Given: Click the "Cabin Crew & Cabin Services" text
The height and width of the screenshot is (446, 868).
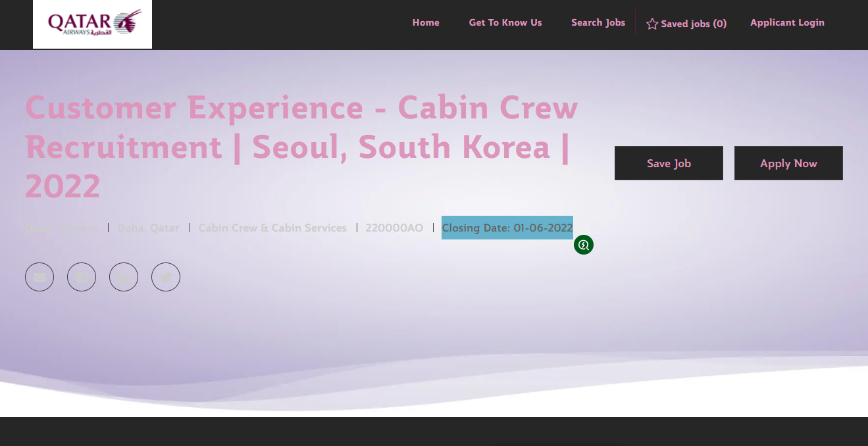Looking at the screenshot, I should click(272, 228).
